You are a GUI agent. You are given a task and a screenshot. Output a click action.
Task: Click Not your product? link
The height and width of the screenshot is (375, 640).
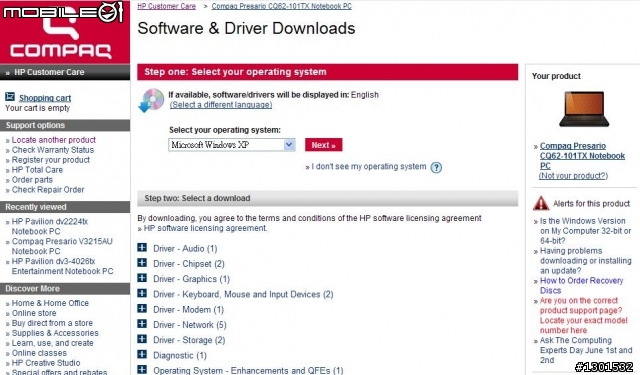(x=573, y=176)
